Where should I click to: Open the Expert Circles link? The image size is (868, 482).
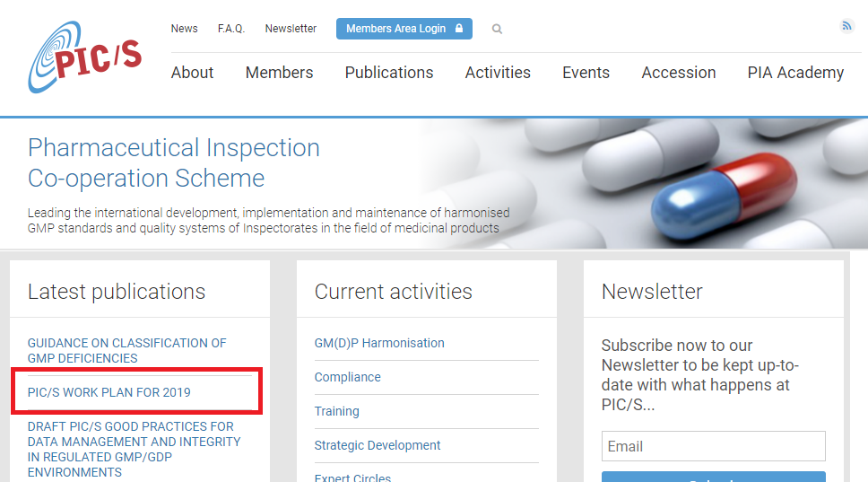coord(352,478)
